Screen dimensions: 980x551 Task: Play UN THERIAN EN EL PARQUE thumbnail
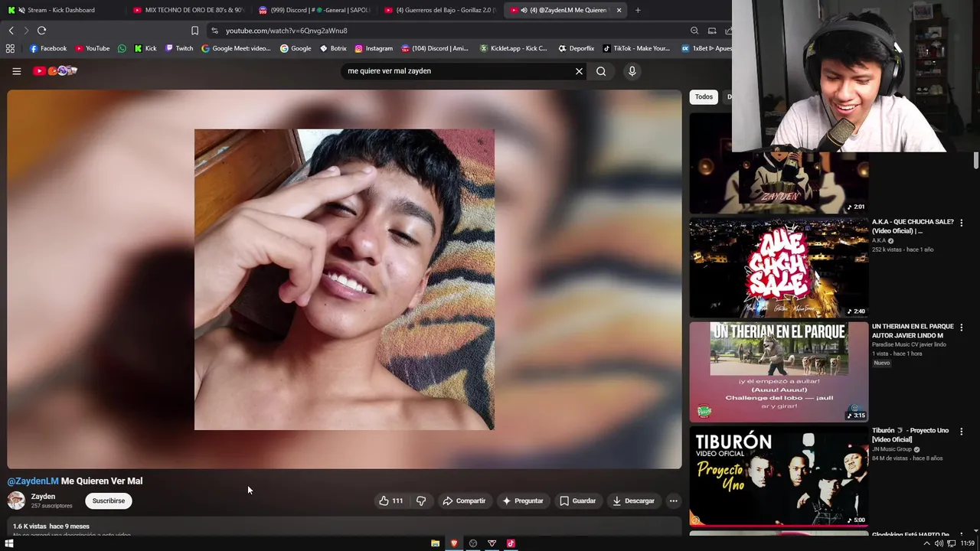779,372
